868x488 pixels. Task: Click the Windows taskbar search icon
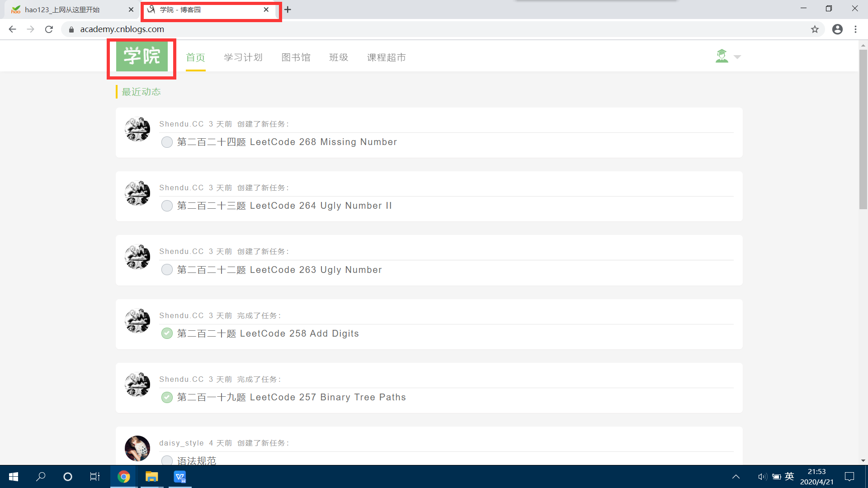pos(41,477)
